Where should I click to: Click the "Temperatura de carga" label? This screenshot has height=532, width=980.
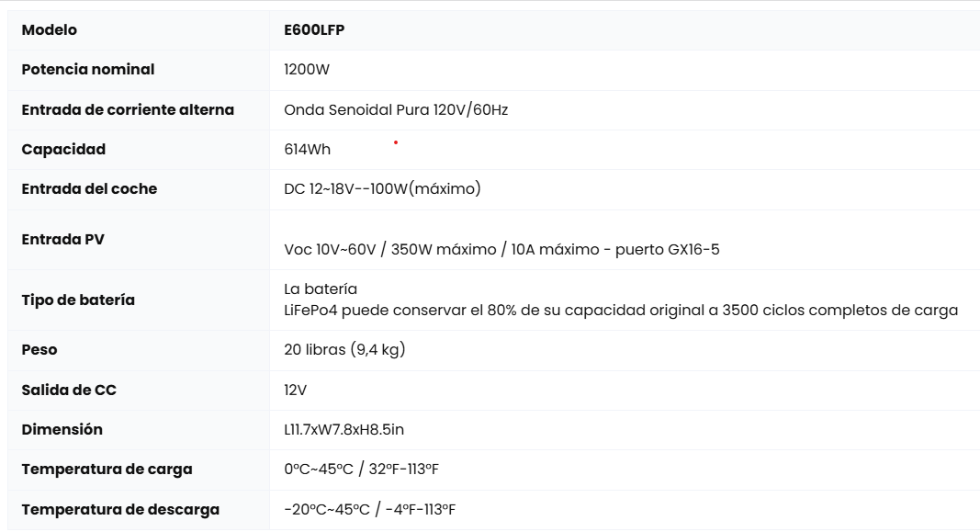107,470
